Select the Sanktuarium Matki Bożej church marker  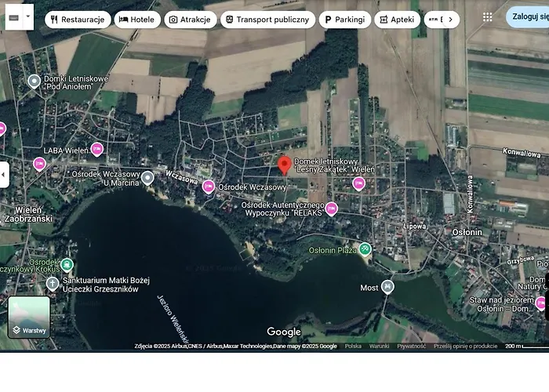[x=53, y=283]
